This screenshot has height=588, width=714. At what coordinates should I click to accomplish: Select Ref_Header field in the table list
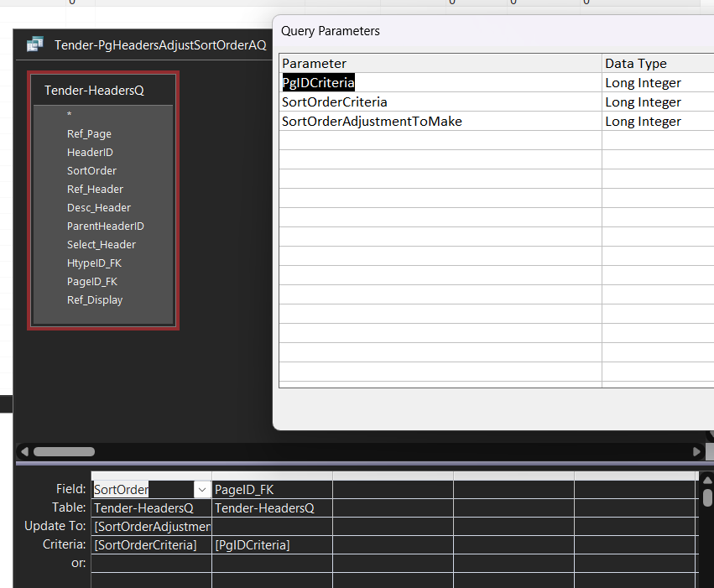point(95,189)
